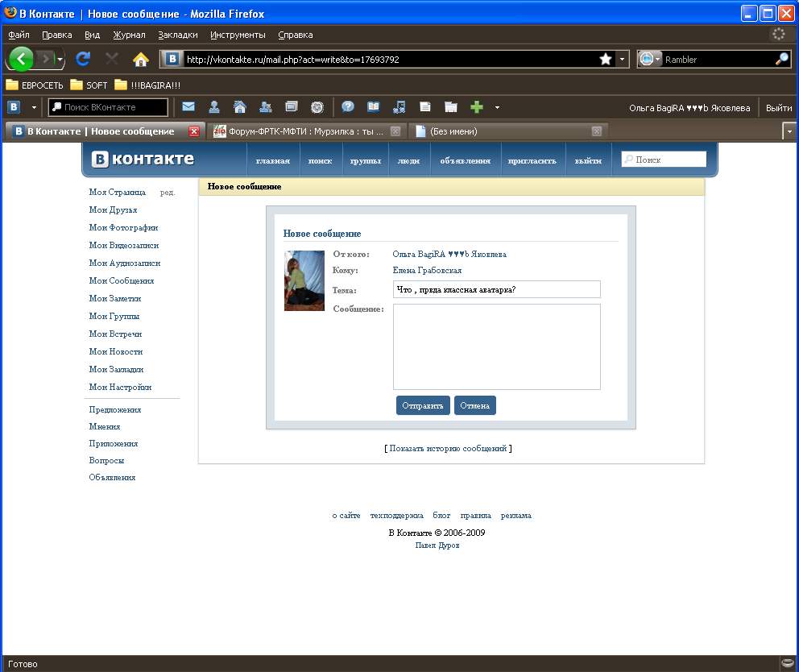Open the Закладки menu
Screen dimensions: 799x672
tap(178, 35)
